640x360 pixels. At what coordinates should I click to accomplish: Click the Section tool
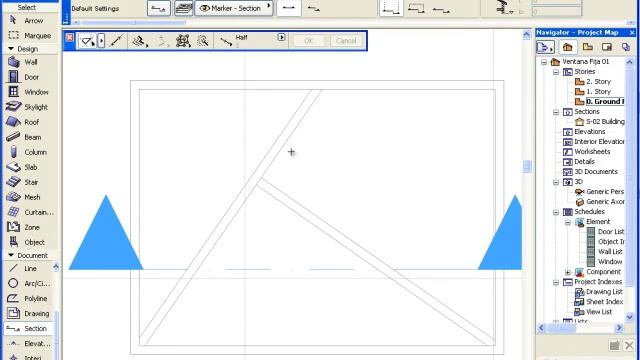pyautogui.click(x=28, y=329)
